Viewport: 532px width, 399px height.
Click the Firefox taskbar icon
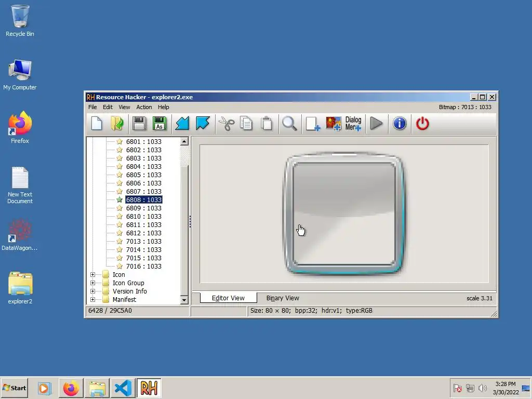click(x=71, y=388)
